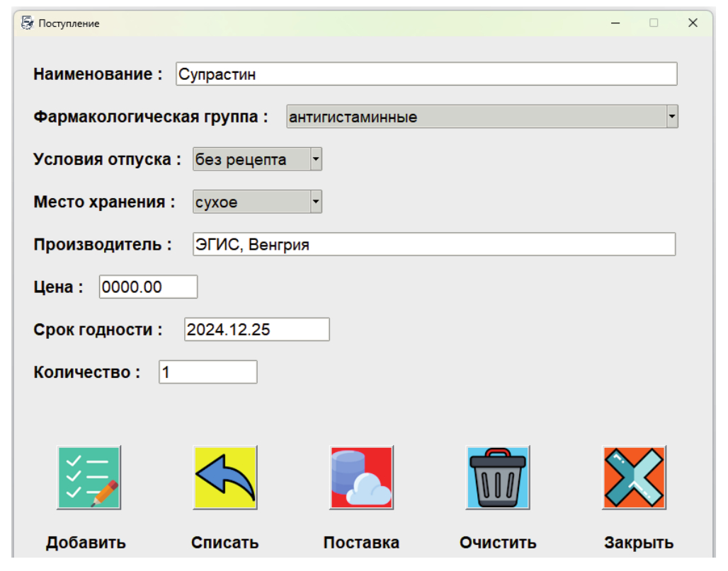Close the Поступление window with title bar X
Viewport: 728px width, 571px height.
(x=693, y=23)
